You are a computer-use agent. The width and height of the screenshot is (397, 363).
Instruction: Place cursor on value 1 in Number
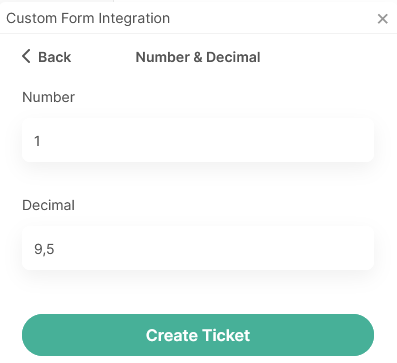pos(37,141)
